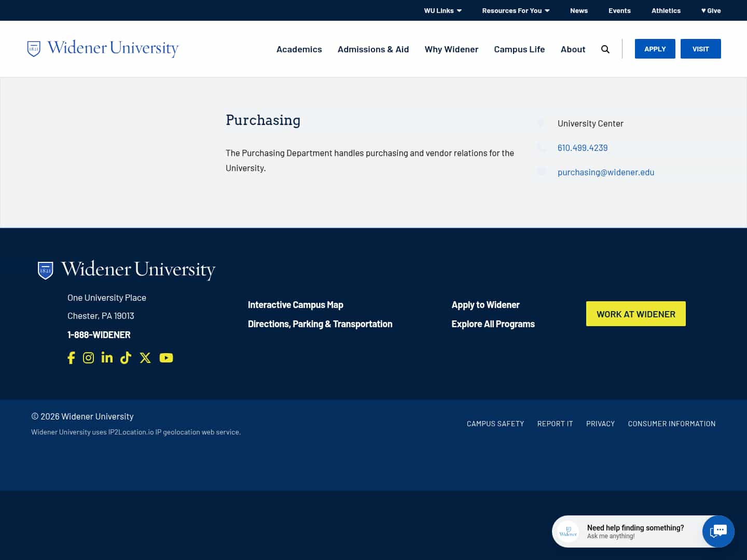Email purchasing@widener.edu link
The height and width of the screenshot is (560, 747).
click(606, 172)
